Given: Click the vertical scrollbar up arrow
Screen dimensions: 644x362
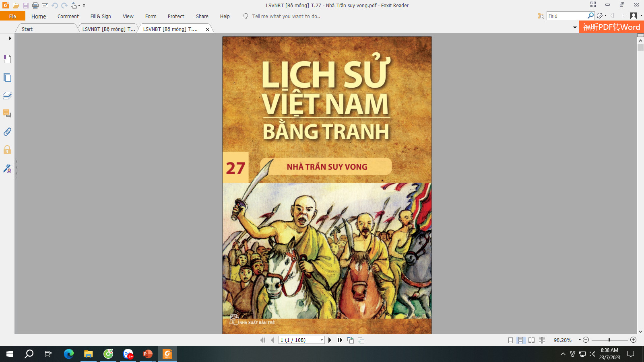Looking at the screenshot, I should coord(640,41).
